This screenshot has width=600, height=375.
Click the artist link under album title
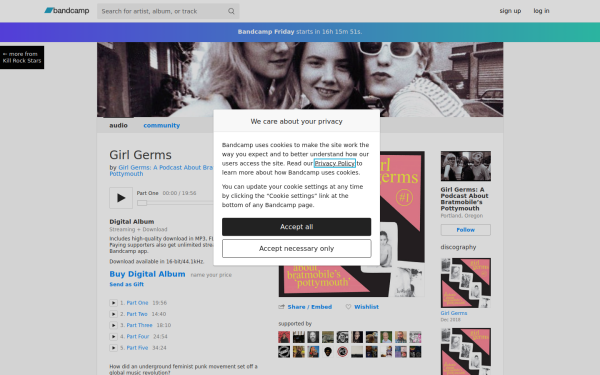tap(161, 171)
